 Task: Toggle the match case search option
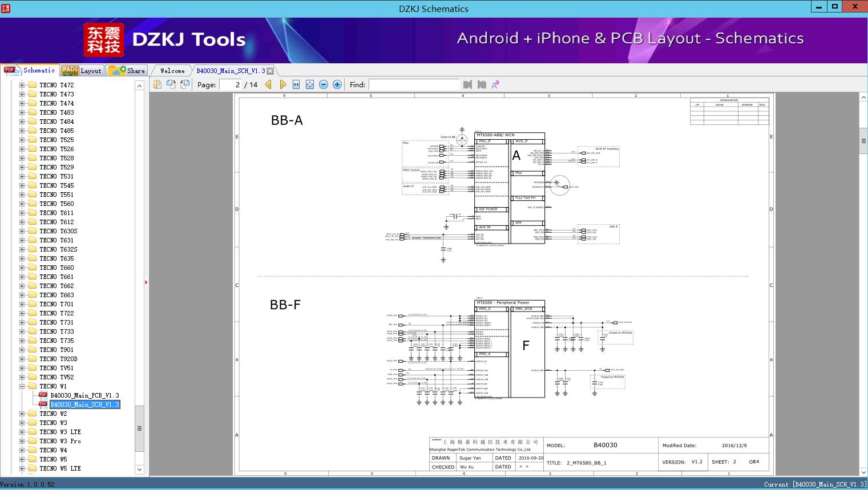[495, 84]
